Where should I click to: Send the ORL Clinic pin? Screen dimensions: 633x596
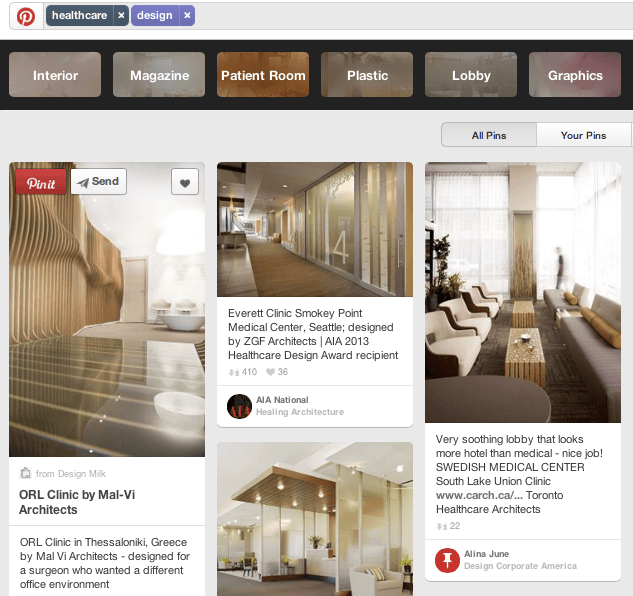(x=99, y=182)
